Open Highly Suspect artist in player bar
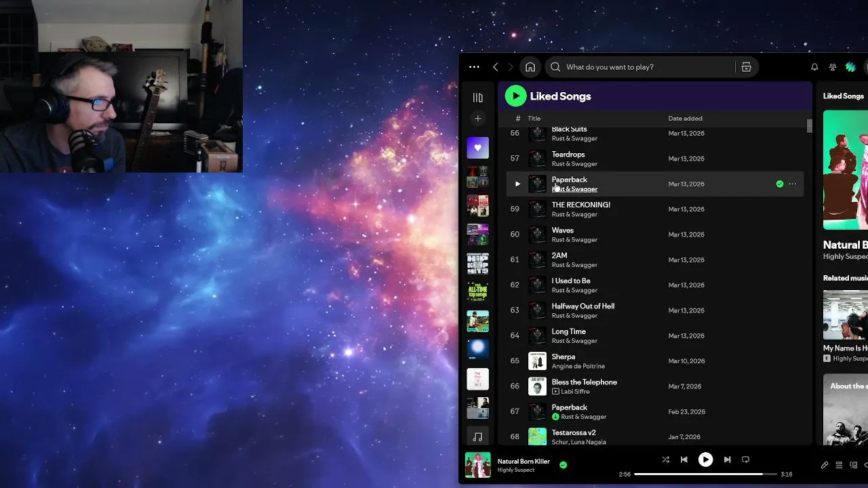Viewport: 868px width, 488px height. tap(516, 470)
